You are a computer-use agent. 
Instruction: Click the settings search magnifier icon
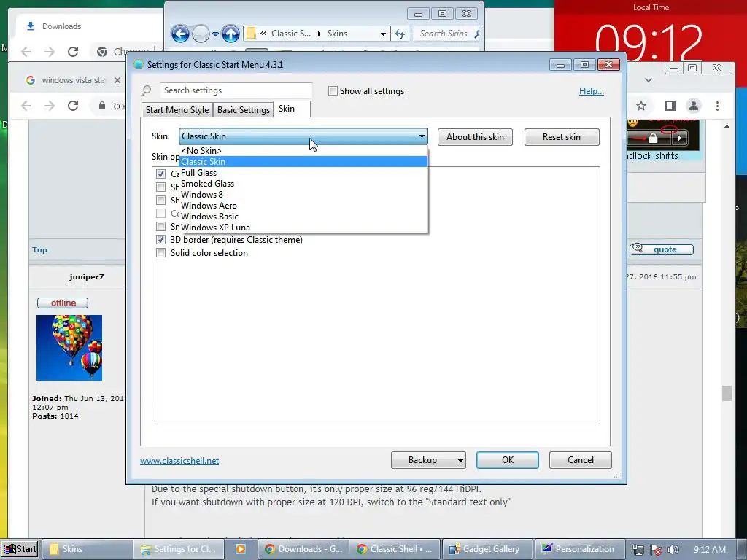point(146,90)
